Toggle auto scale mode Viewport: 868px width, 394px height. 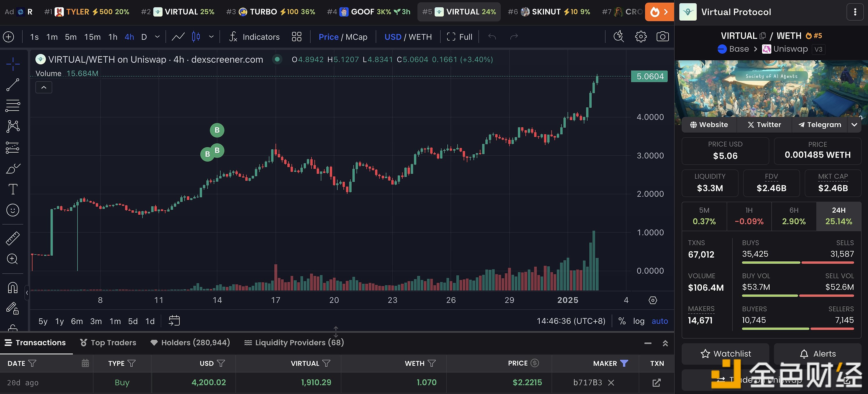[660, 321]
